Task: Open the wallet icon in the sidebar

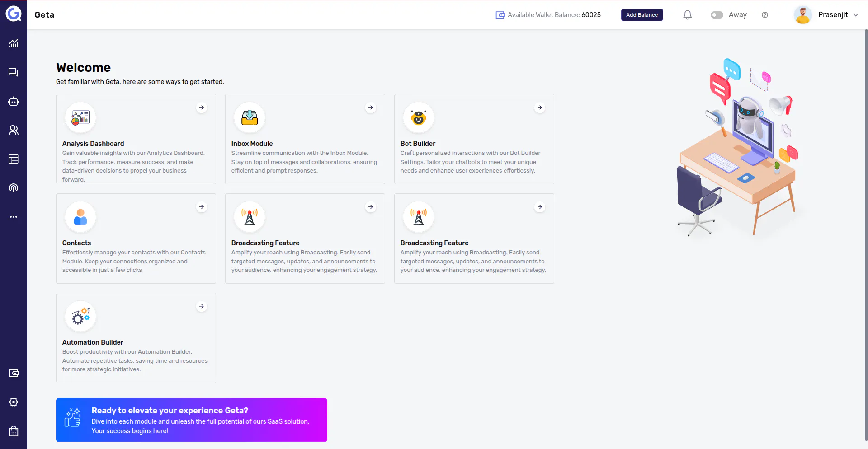Action: (x=14, y=373)
